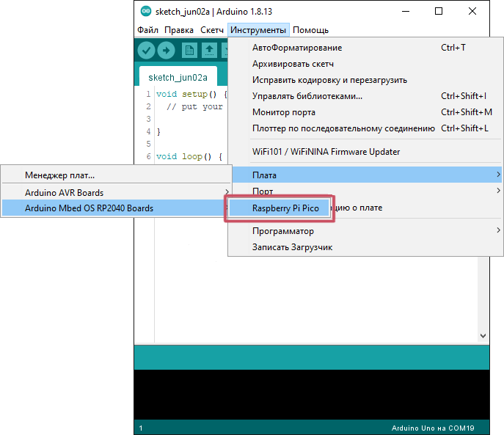Click the Verify checkmark toolbar icon
The image size is (504, 435).
click(x=146, y=51)
